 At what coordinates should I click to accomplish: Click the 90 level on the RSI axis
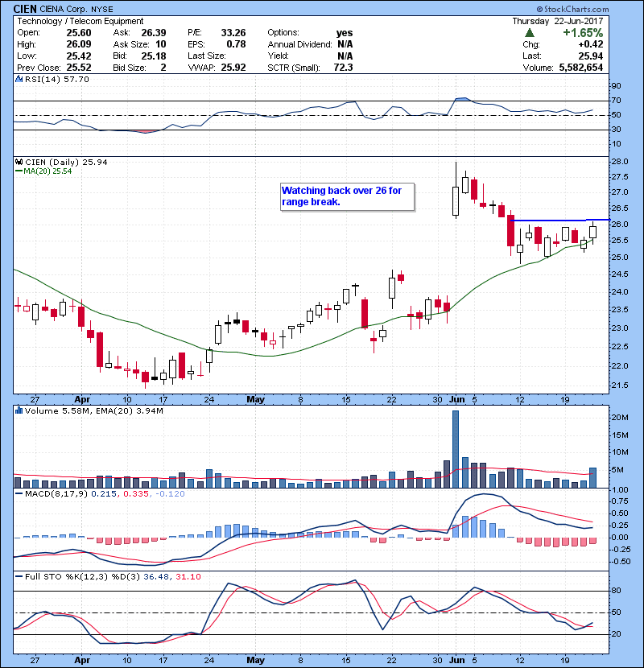(617, 86)
